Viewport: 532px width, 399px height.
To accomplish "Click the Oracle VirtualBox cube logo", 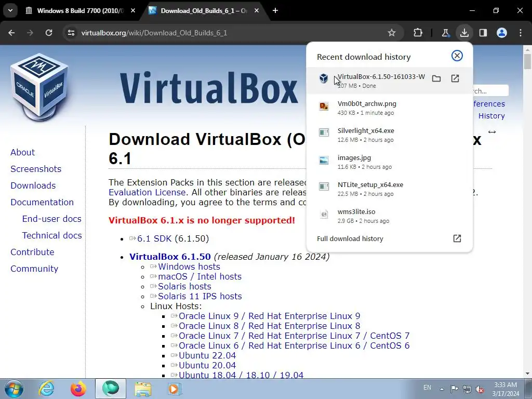I will pyautogui.click(x=40, y=87).
